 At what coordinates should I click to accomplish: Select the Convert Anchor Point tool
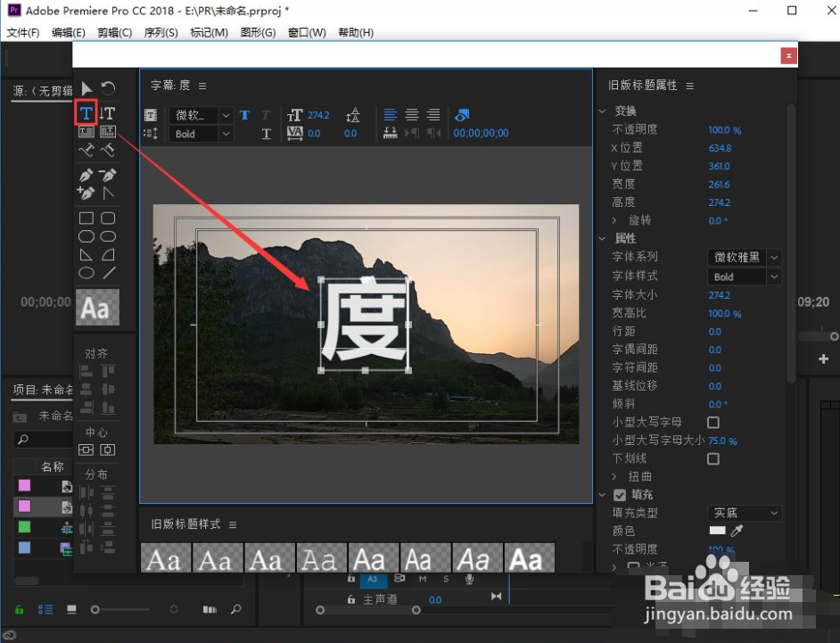108,193
